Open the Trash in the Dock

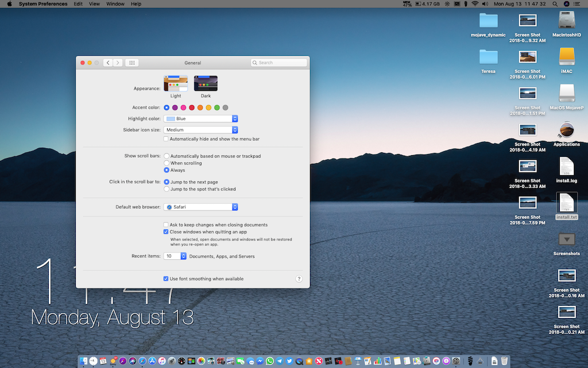tap(504, 361)
